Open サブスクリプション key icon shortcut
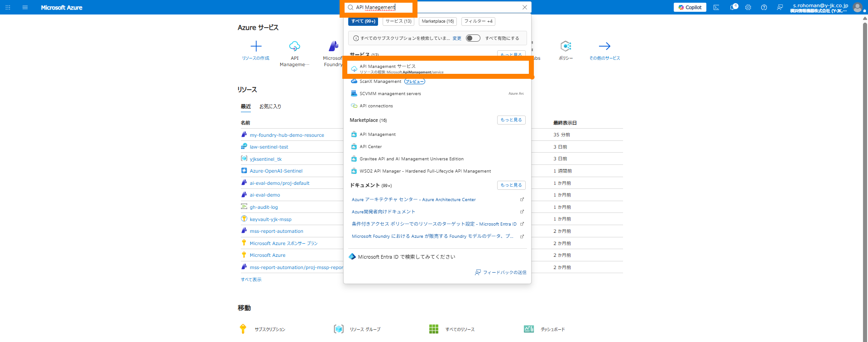This screenshot has width=868, height=342. point(243,329)
